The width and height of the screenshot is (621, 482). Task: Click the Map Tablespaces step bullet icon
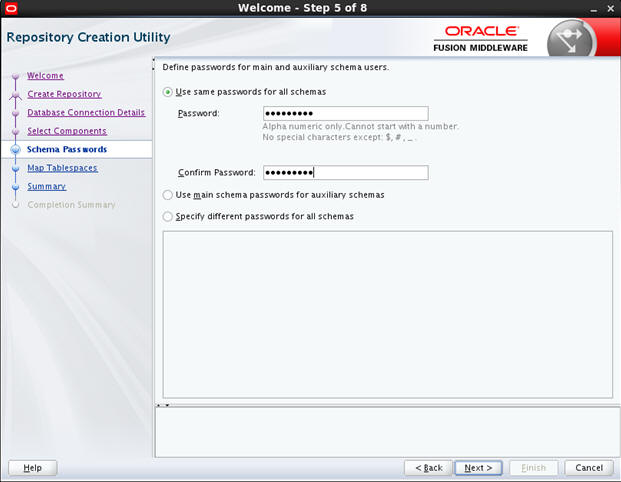(x=15, y=169)
